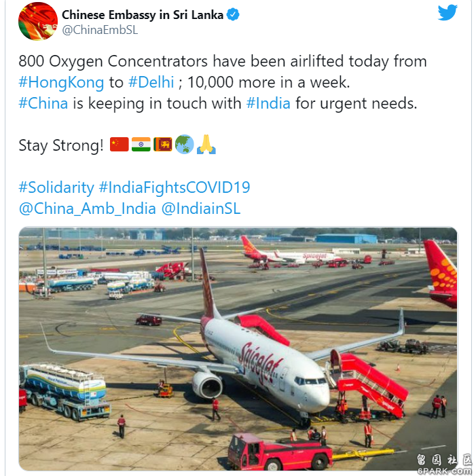Open the #HongKong hashtag

click(61, 82)
